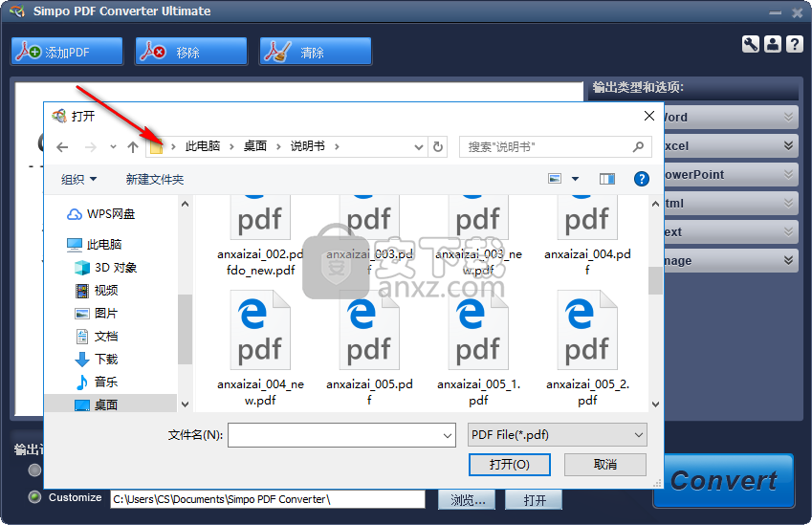This screenshot has width=812, height=525.
Task: Select file anxaizai_002.pdfdo_new.pdf
Action: pos(260,237)
